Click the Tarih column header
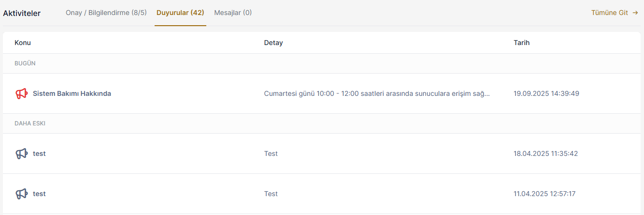The image size is (644, 215). (522, 43)
